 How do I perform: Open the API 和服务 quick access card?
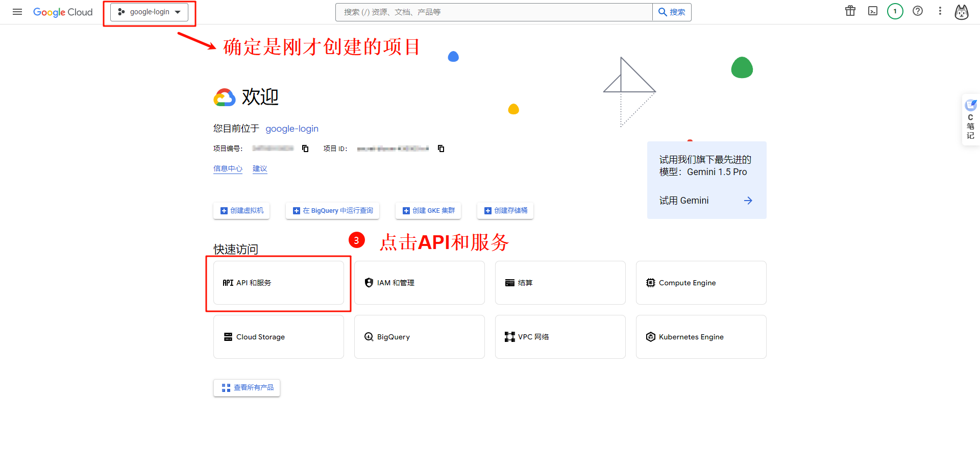[279, 283]
